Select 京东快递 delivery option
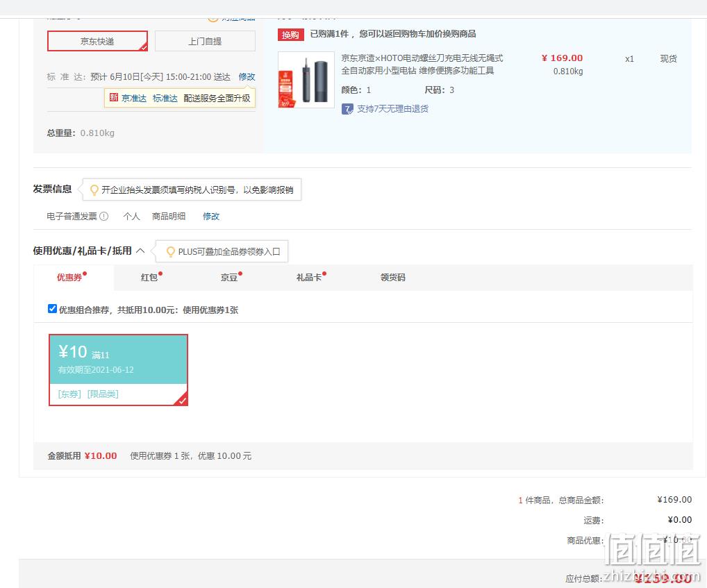 coord(97,41)
